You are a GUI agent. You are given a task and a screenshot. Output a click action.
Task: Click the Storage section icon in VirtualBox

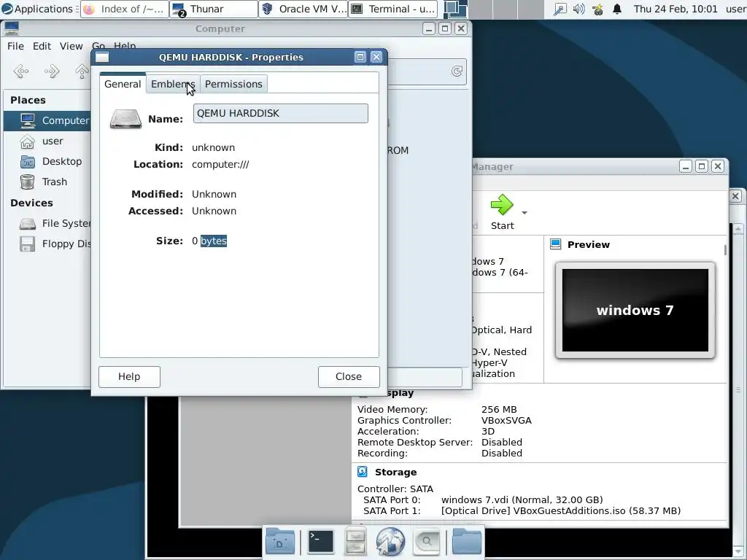pos(363,472)
